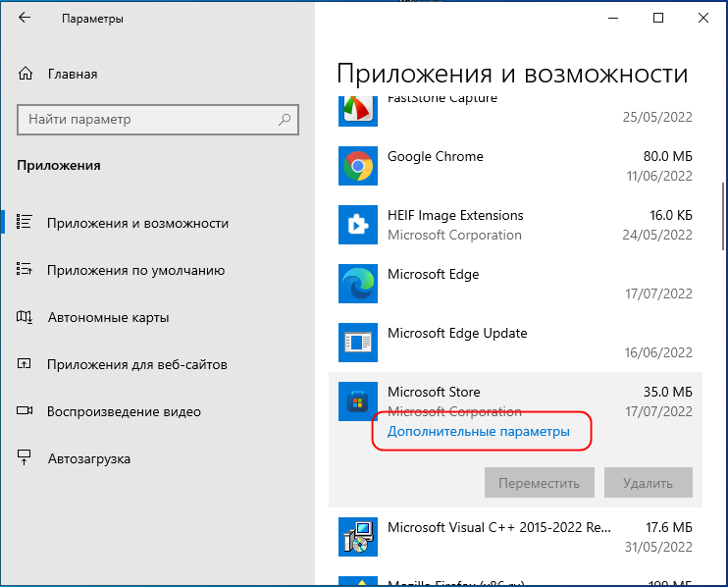The image size is (728, 587).
Task: Click the 35.0 МБ size of Microsoft Store
Action: click(x=667, y=392)
